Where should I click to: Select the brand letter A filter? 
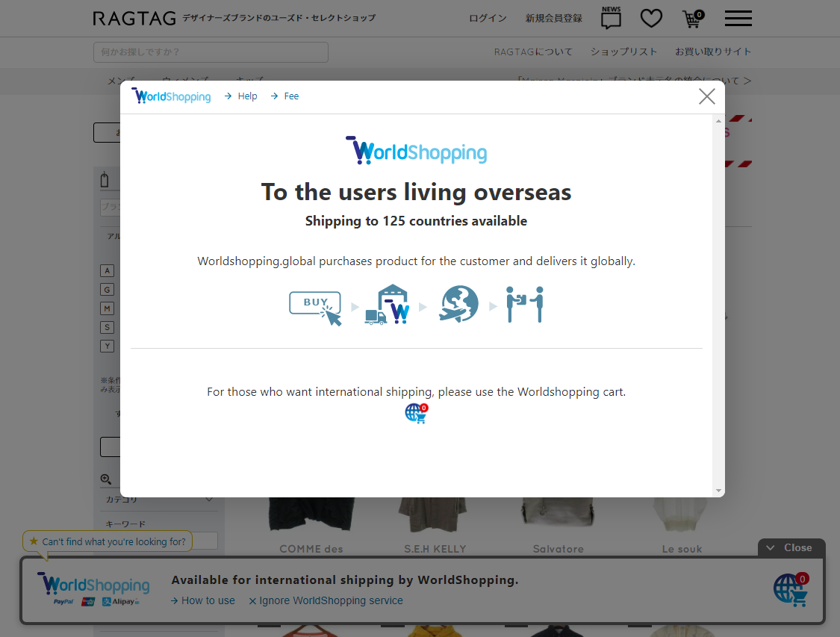[107, 270]
